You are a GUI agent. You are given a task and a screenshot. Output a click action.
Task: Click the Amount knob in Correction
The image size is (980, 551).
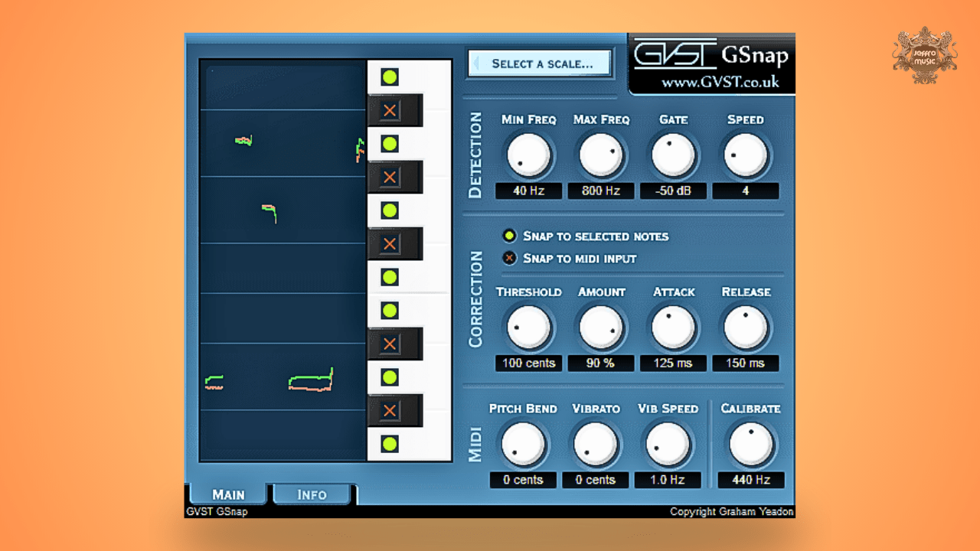pos(601,328)
